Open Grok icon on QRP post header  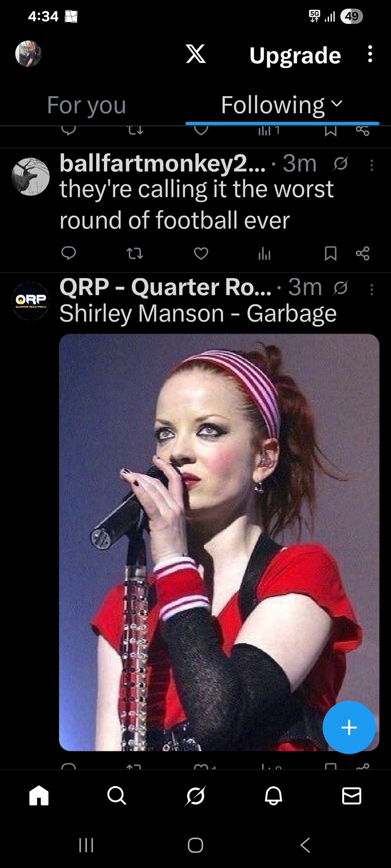point(341,288)
